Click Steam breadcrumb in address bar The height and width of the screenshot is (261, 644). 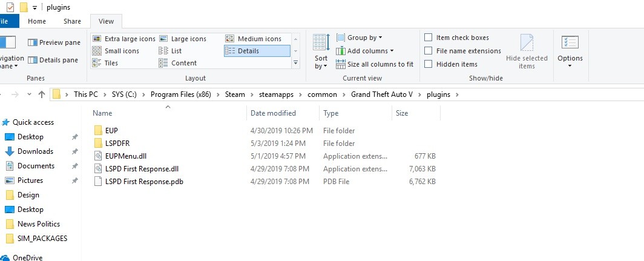click(x=235, y=94)
